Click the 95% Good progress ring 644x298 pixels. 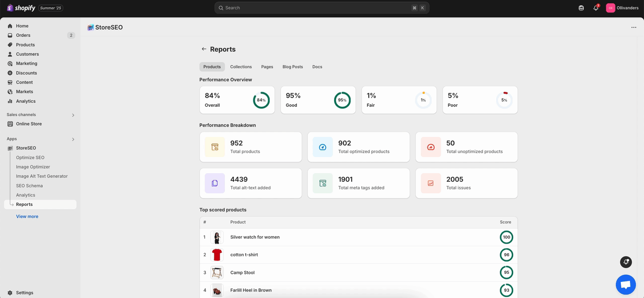click(342, 100)
